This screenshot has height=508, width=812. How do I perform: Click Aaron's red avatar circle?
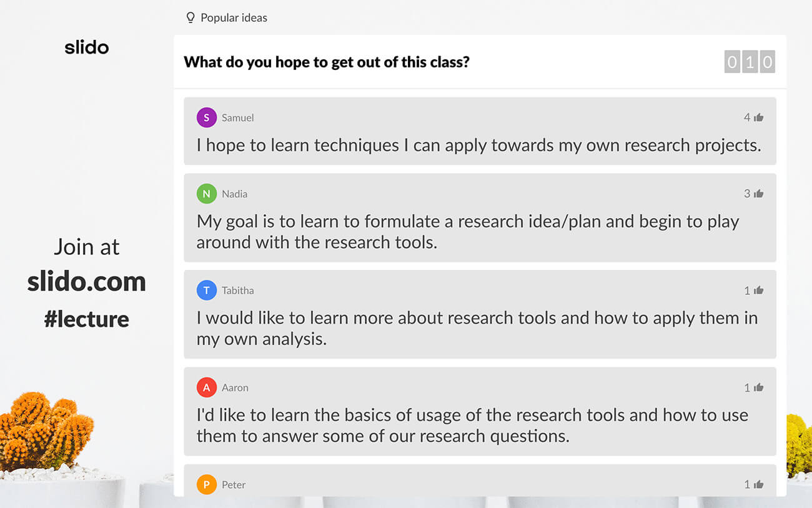click(207, 388)
